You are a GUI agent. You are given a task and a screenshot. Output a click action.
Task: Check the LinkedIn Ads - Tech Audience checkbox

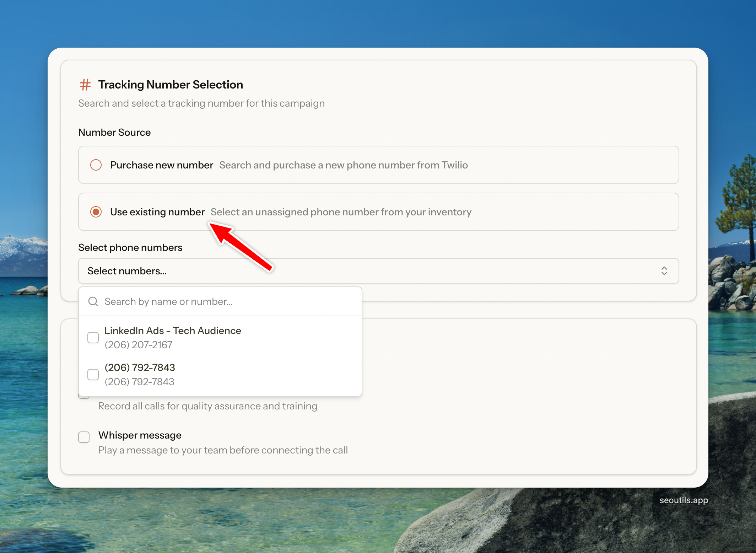click(x=93, y=338)
